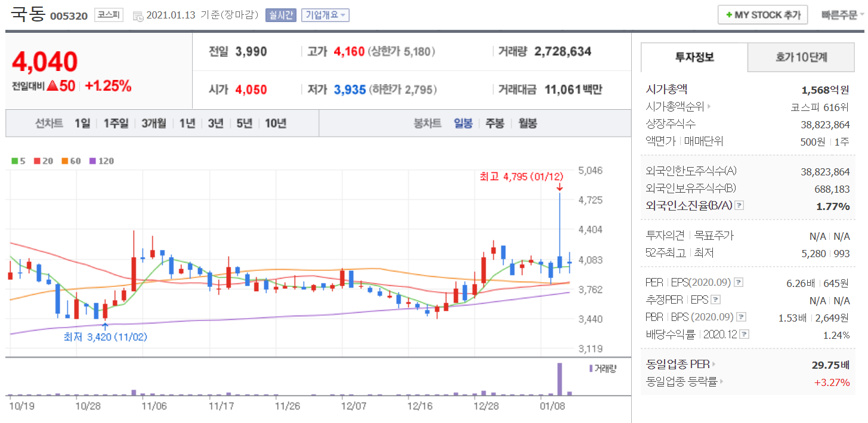Select the 투자정보 tab

694,57
